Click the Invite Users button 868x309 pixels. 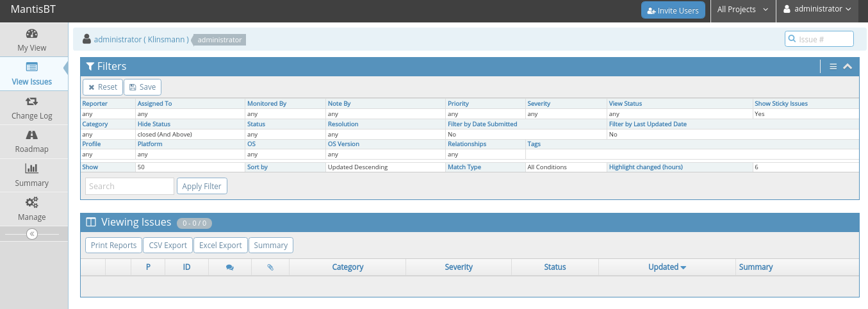(673, 10)
